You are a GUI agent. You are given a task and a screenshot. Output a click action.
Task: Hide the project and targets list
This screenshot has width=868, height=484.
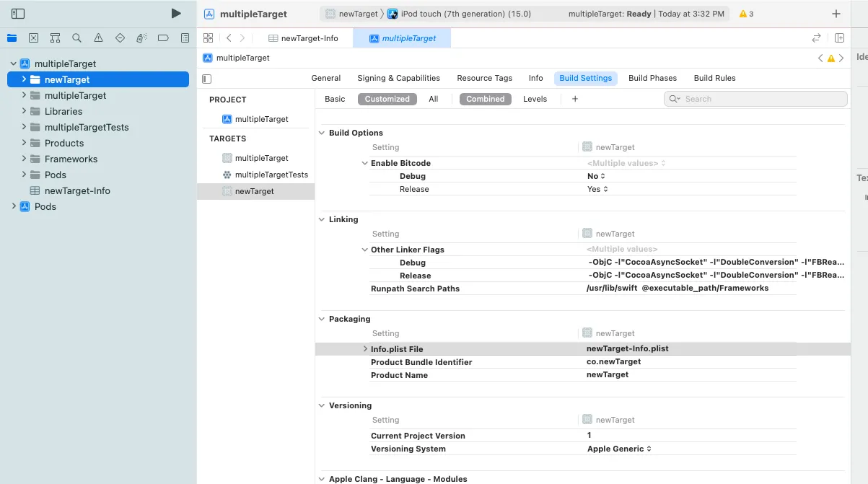point(207,79)
